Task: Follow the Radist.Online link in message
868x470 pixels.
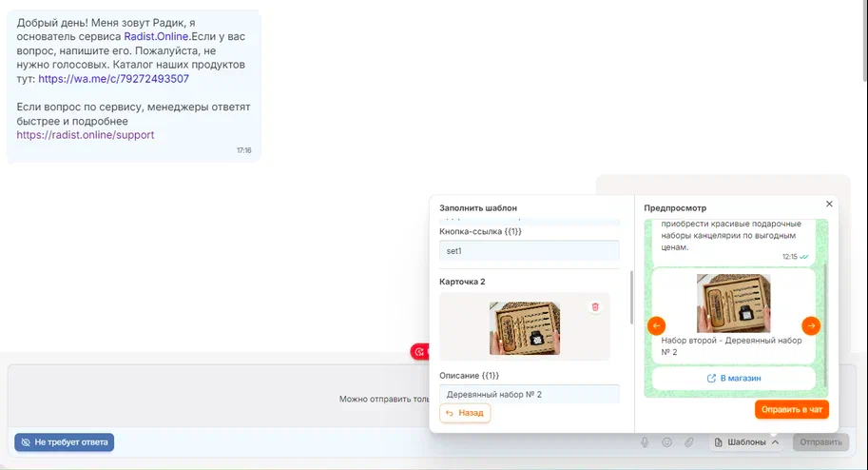Action: pyautogui.click(x=157, y=36)
